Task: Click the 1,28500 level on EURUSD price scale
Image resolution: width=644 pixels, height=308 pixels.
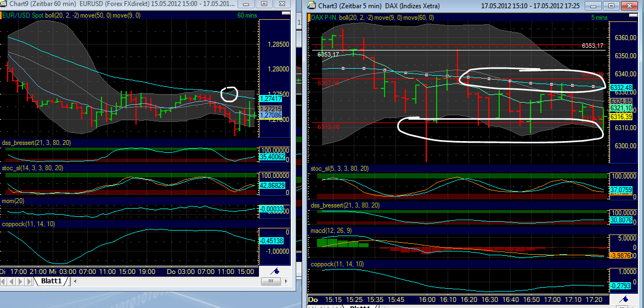Action: tap(278, 44)
